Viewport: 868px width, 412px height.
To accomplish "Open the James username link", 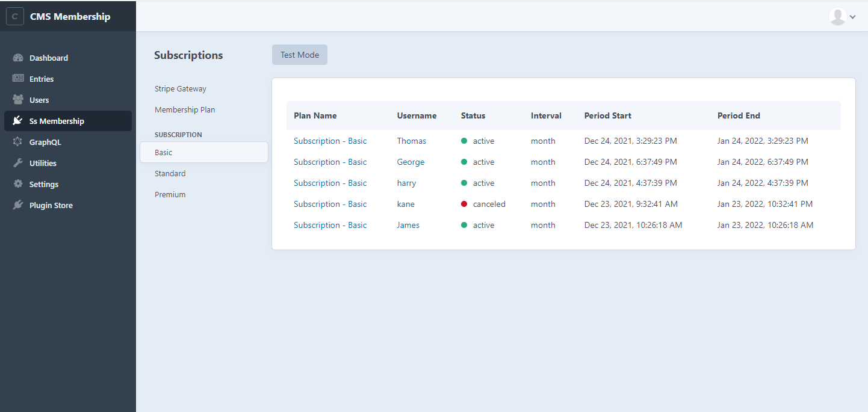I will (408, 225).
